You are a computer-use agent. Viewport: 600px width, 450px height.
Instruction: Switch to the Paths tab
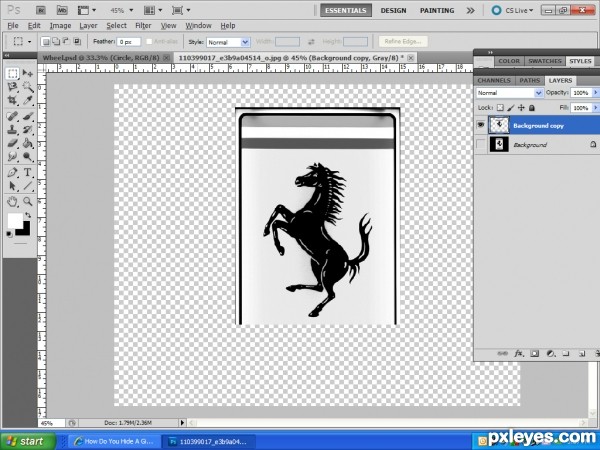(x=530, y=80)
